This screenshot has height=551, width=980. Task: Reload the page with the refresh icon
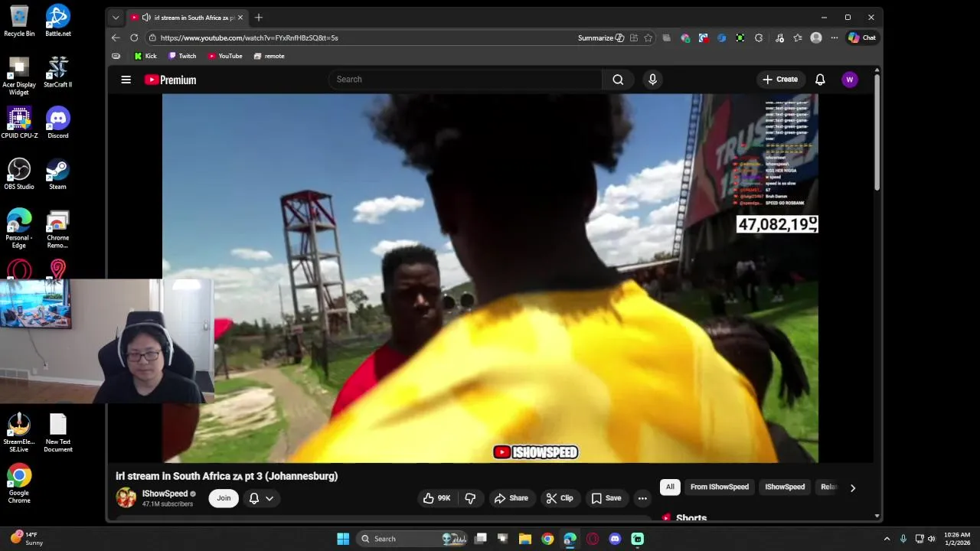(x=134, y=37)
